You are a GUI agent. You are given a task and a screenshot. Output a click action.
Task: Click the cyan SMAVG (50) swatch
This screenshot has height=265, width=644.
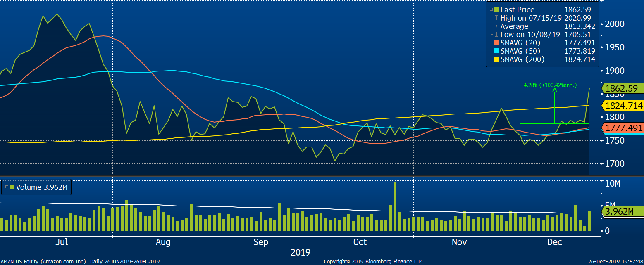[x=496, y=51]
